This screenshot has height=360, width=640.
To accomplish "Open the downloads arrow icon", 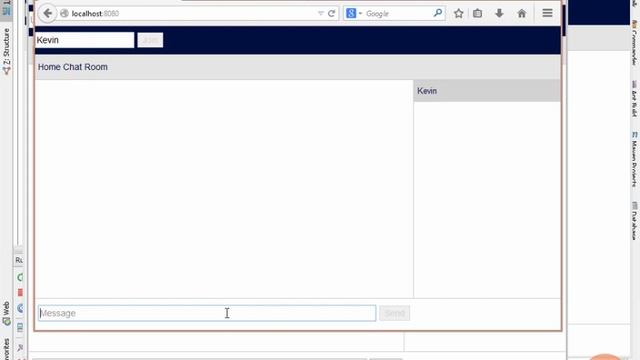I will click(499, 13).
